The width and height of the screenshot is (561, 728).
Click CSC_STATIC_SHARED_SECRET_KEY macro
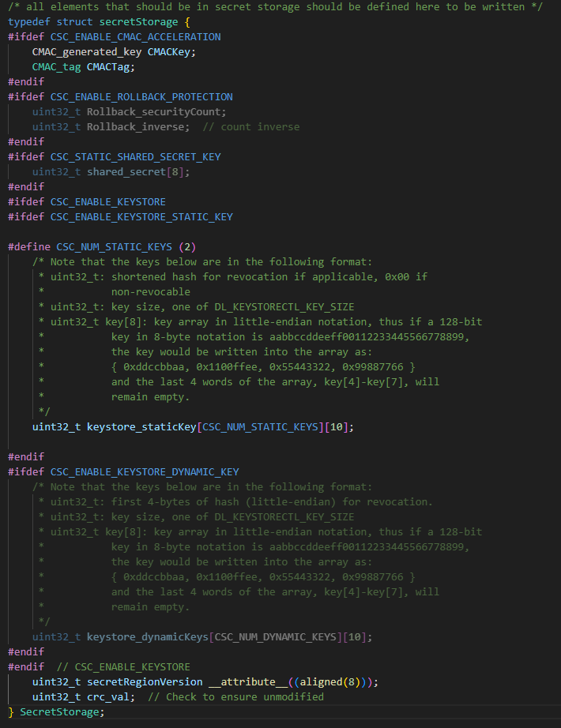[135, 157]
